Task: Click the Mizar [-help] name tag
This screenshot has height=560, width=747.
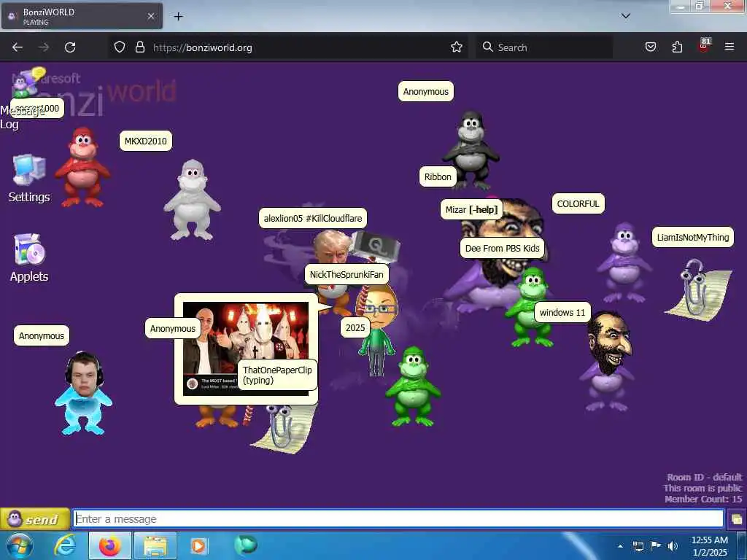Action: pyautogui.click(x=471, y=209)
